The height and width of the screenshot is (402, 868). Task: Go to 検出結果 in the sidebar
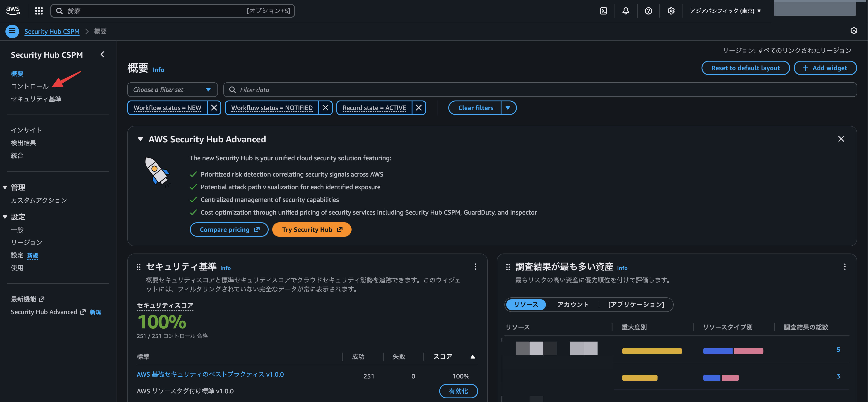[x=24, y=143]
